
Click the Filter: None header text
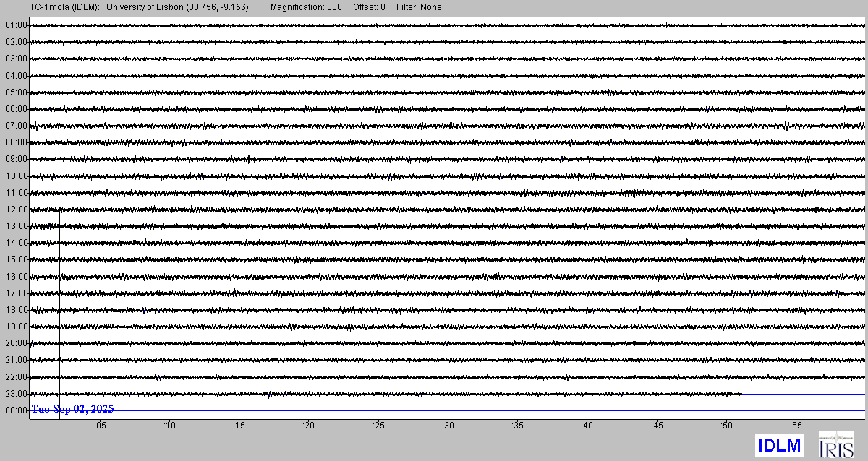tap(419, 7)
